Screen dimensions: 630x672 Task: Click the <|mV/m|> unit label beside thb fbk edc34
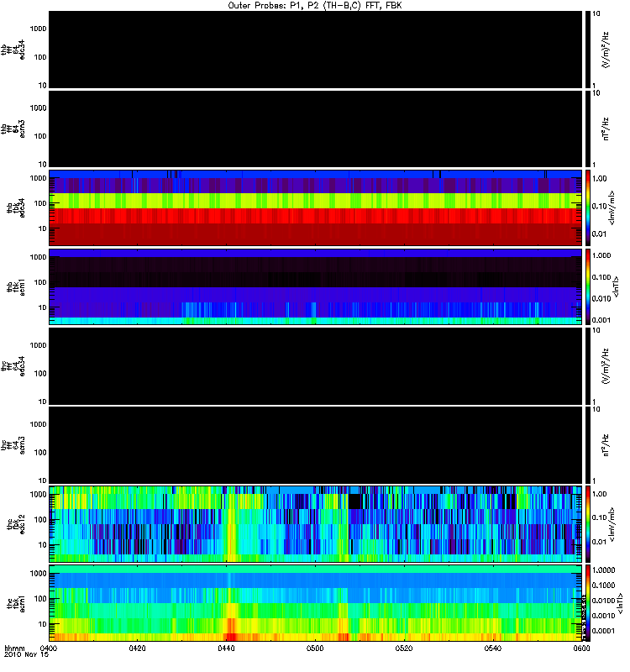point(612,207)
